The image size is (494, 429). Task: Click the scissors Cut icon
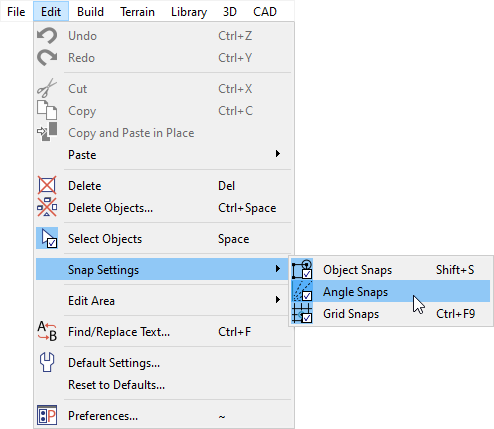[47, 88]
